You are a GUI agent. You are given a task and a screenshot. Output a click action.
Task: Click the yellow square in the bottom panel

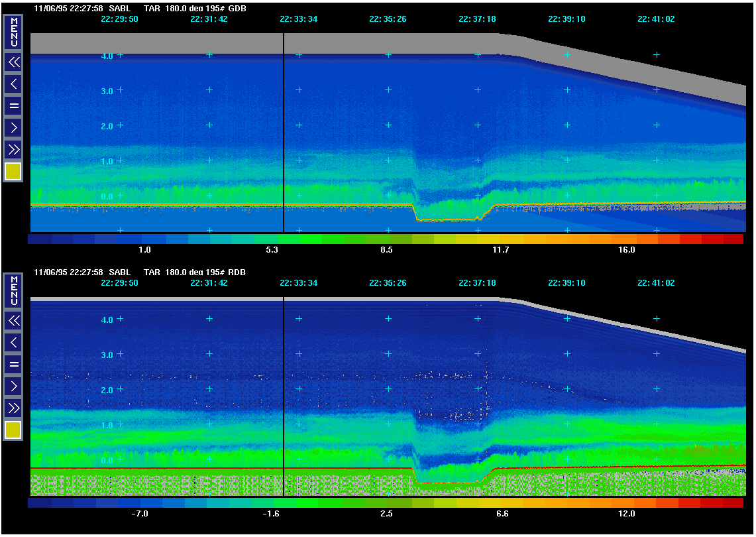(x=14, y=430)
